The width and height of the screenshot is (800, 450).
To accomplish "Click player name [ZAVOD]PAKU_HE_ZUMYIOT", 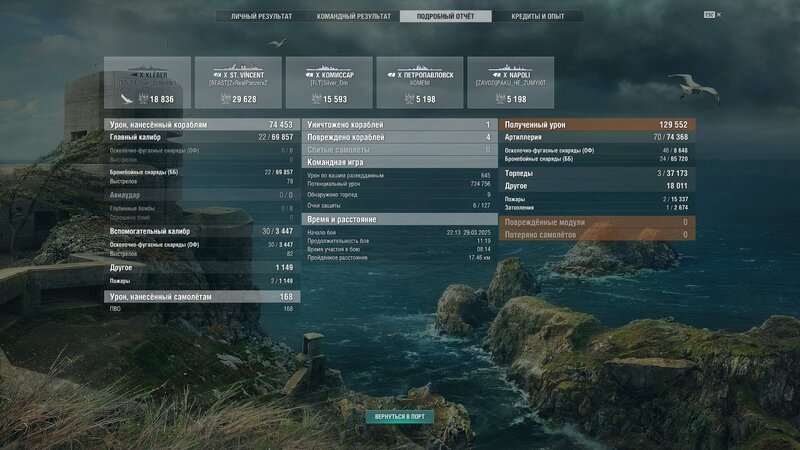I will 511,83.
